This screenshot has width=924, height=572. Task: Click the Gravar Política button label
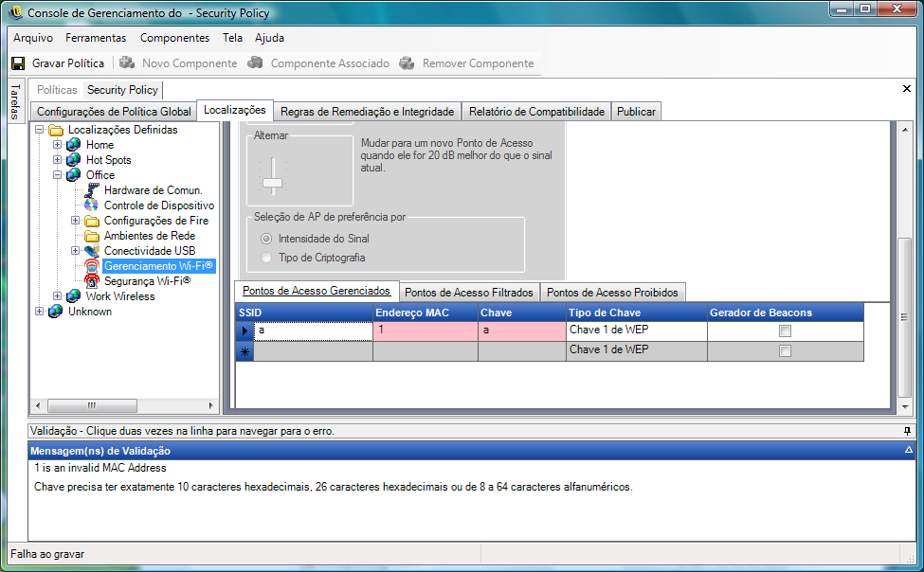68,63
